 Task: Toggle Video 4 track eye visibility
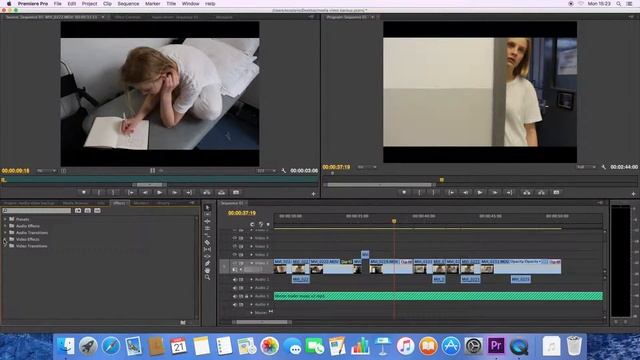[235, 238]
